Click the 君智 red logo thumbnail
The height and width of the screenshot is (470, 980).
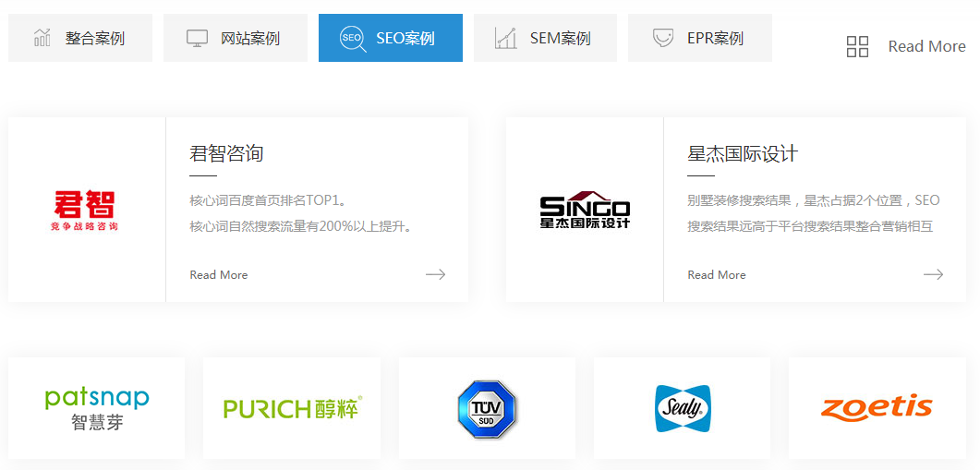pos(86,210)
